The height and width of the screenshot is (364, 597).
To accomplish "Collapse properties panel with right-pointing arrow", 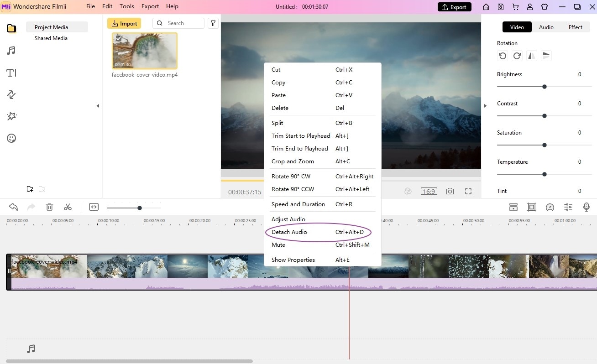I will [485, 106].
